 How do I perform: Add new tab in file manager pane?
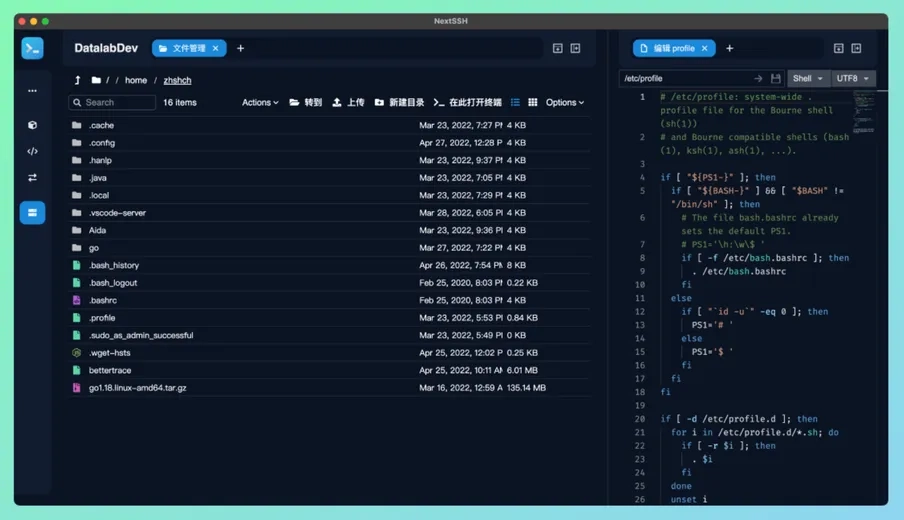click(x=240, y=48)
